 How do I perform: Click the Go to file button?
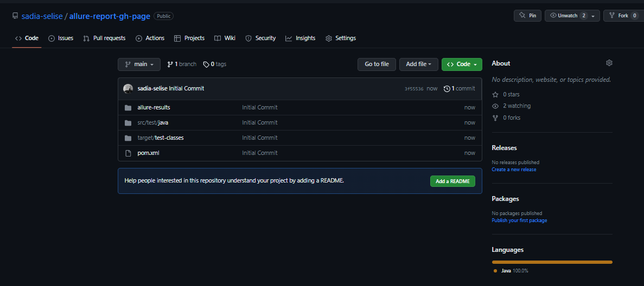[x=377, y=64]
